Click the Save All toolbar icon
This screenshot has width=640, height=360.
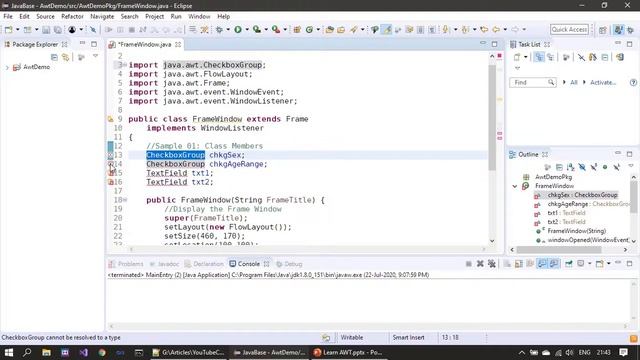[x=58, y=30]
